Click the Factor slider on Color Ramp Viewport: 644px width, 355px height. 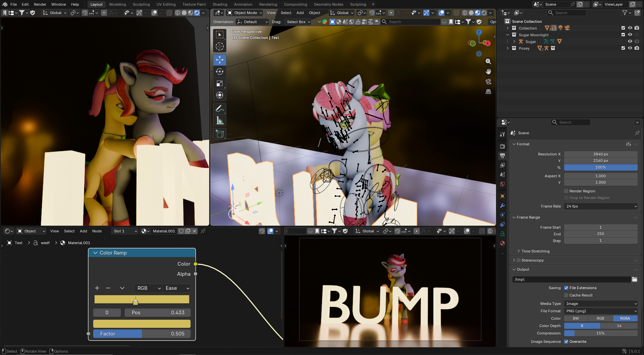coord(142,334)
